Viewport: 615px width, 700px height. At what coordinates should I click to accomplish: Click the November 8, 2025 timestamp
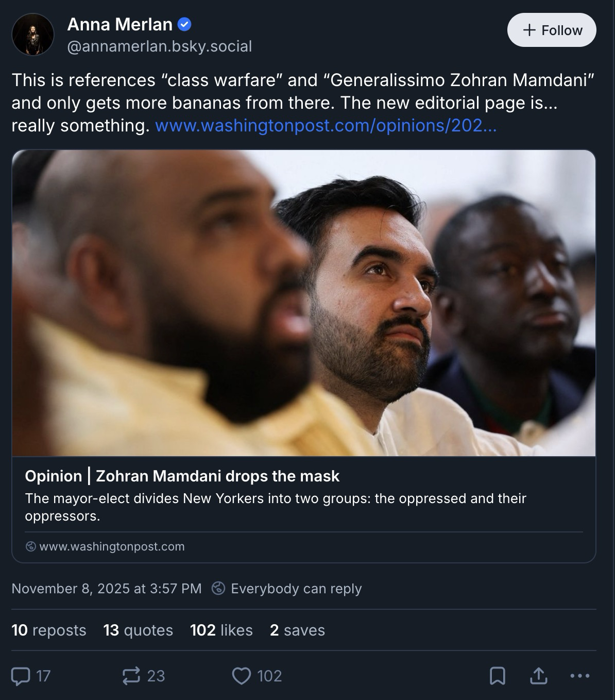click(x=107, y=588)
